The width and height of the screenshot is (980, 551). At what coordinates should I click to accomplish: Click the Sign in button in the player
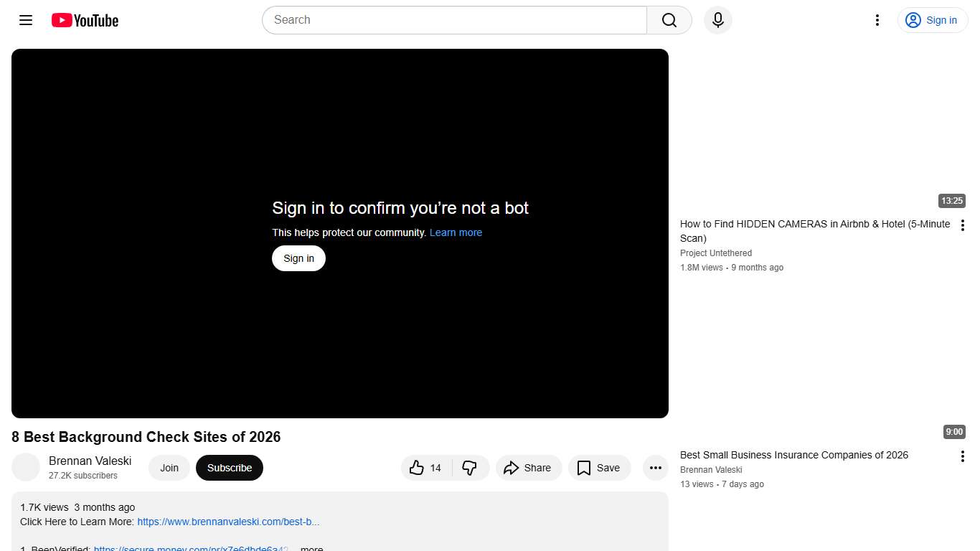click(x=298, y=258)
